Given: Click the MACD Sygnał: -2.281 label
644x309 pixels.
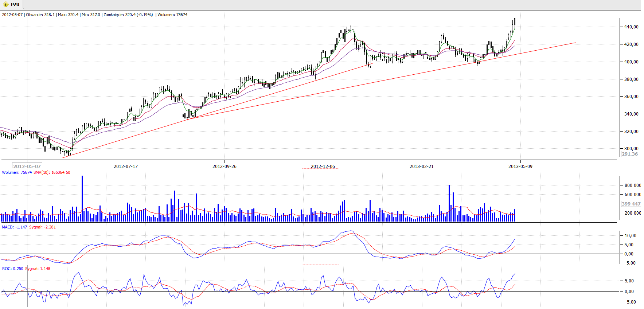Looking at the screenshot, I should (43, 227).
